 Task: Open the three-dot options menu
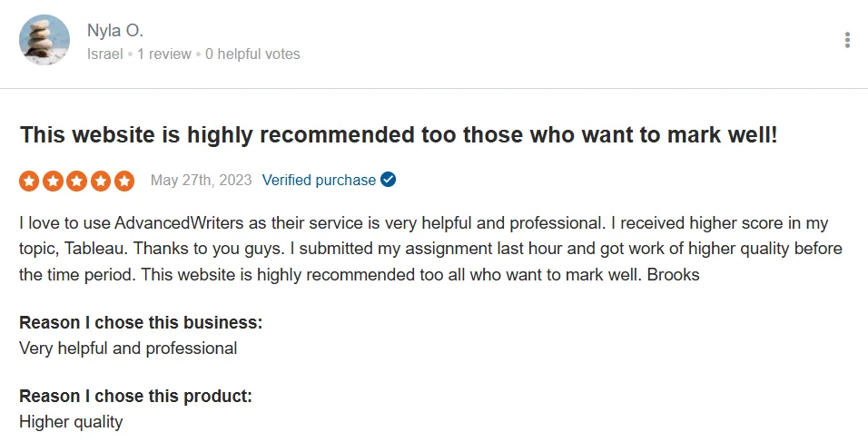pyautogui.click(x=847, y=40)
